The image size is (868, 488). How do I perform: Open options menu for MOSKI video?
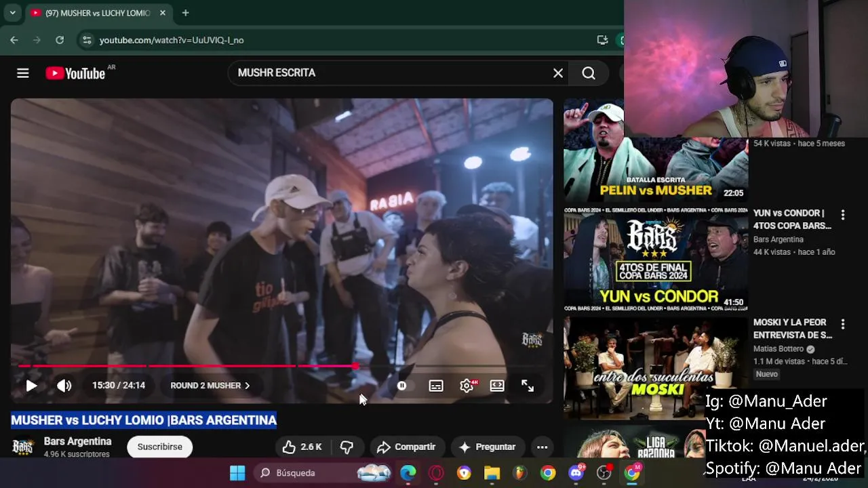pos(843,324)
